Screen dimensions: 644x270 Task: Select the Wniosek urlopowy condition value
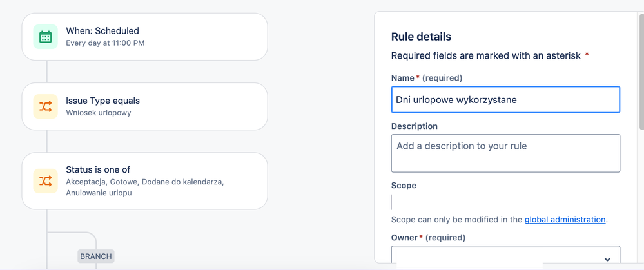tap(99, 112)
